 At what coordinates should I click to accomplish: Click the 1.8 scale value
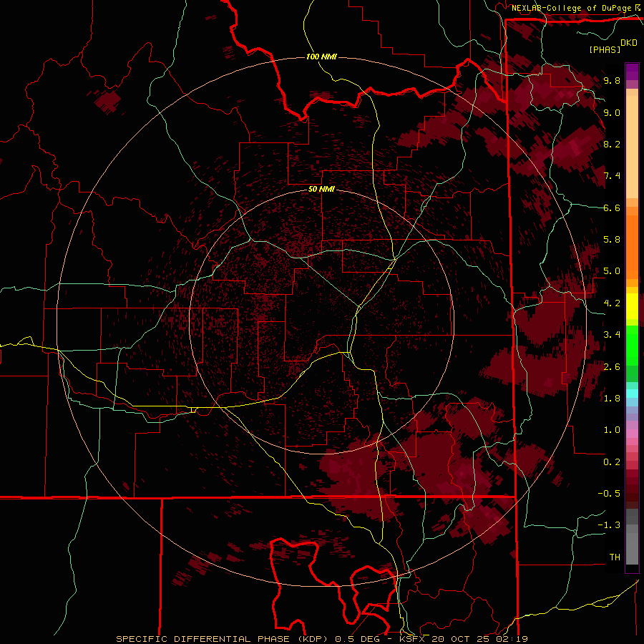point(612,399)
